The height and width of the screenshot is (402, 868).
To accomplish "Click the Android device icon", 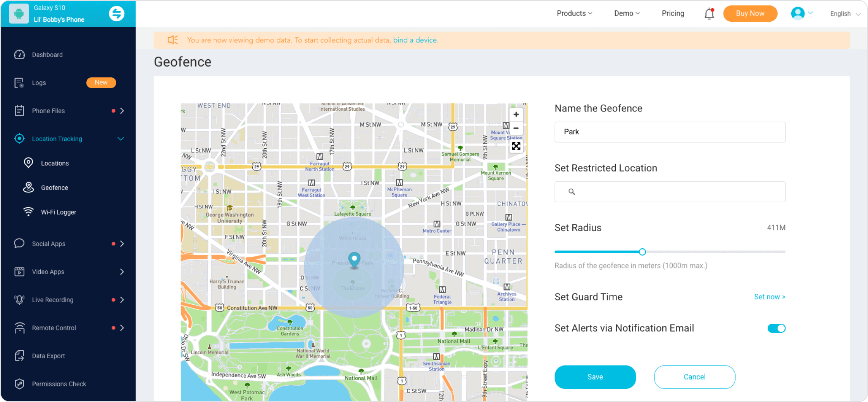I will tap(19, 14).
